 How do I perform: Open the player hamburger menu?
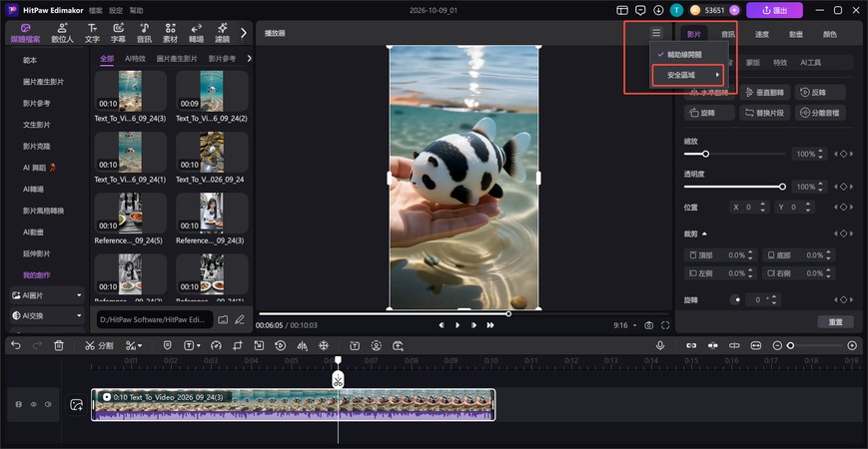656,33
